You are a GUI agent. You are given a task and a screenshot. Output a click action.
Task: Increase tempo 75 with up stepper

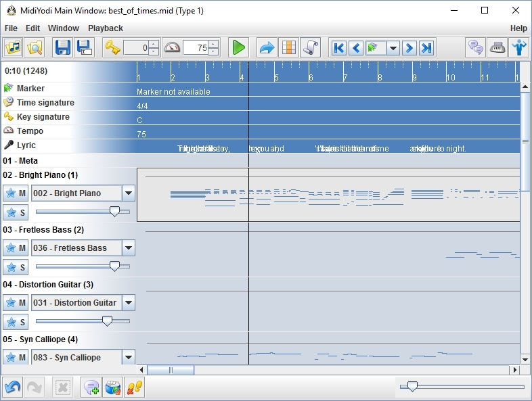point(213,44)
